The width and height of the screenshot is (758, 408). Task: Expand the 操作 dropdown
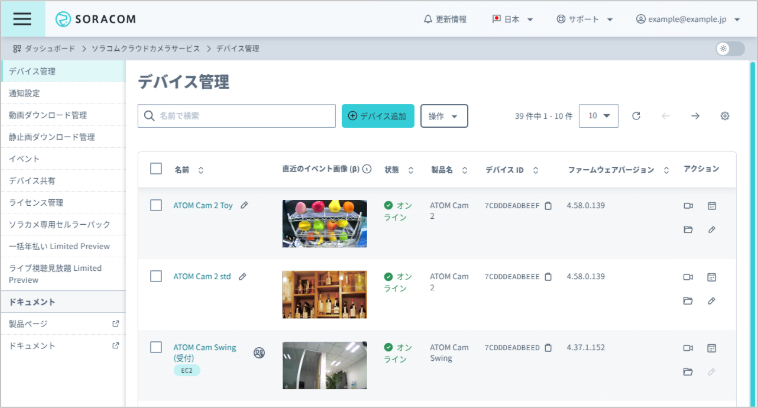pos(444,116)
